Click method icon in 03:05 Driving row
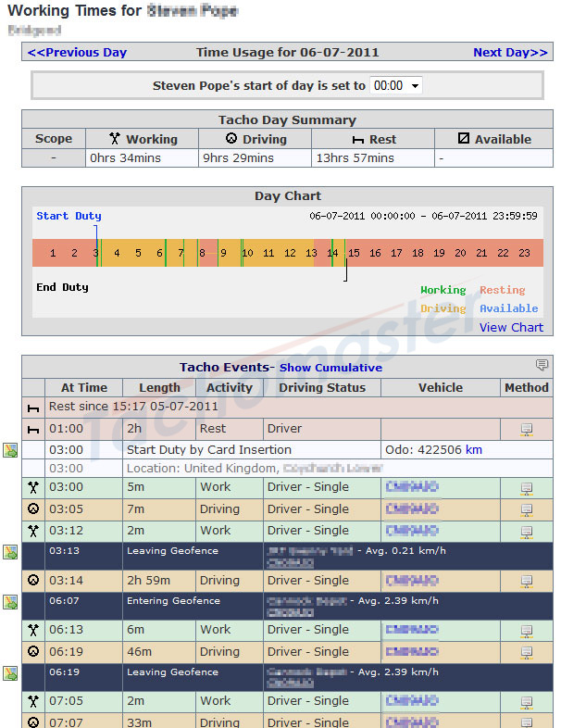This screenshot has width=561, height=728. 526,509
